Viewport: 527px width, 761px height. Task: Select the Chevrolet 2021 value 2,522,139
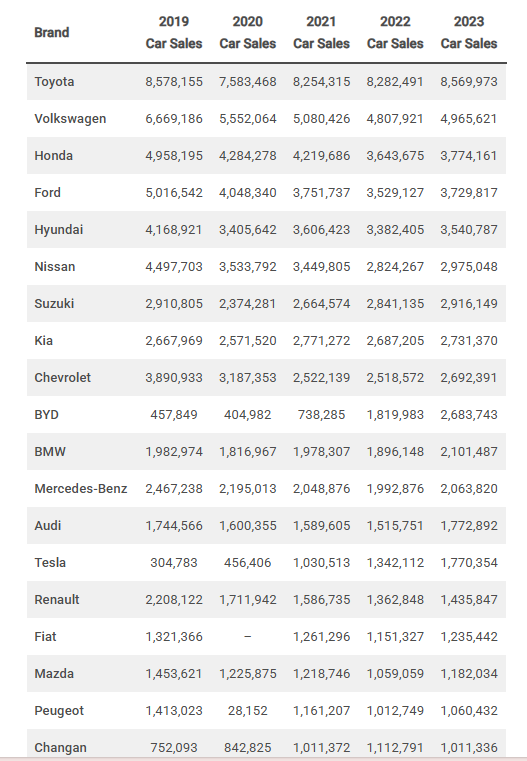pyautogui.click(x=321, y=378)
